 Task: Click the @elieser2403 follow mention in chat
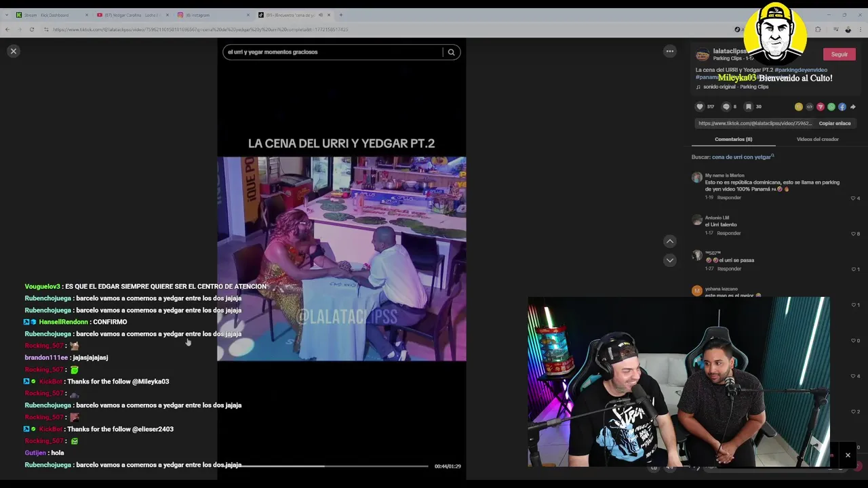point(153,429)
